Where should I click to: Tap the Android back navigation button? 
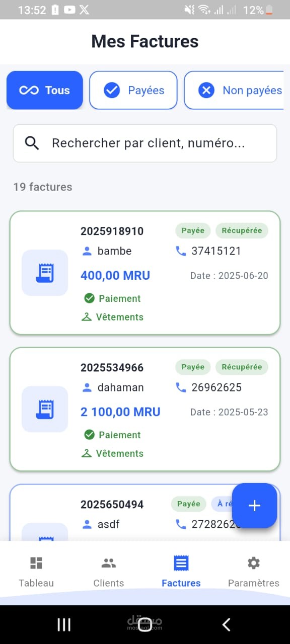(x=226, y=624)
